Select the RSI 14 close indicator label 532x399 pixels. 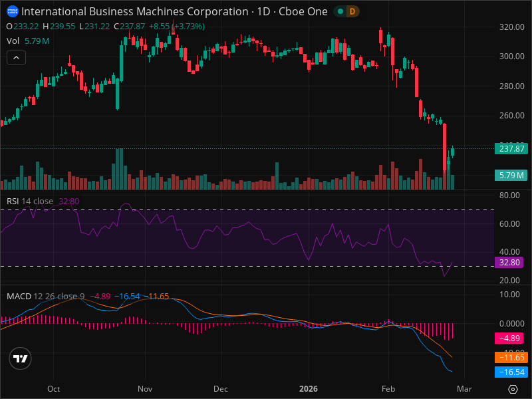coord(30,201)
